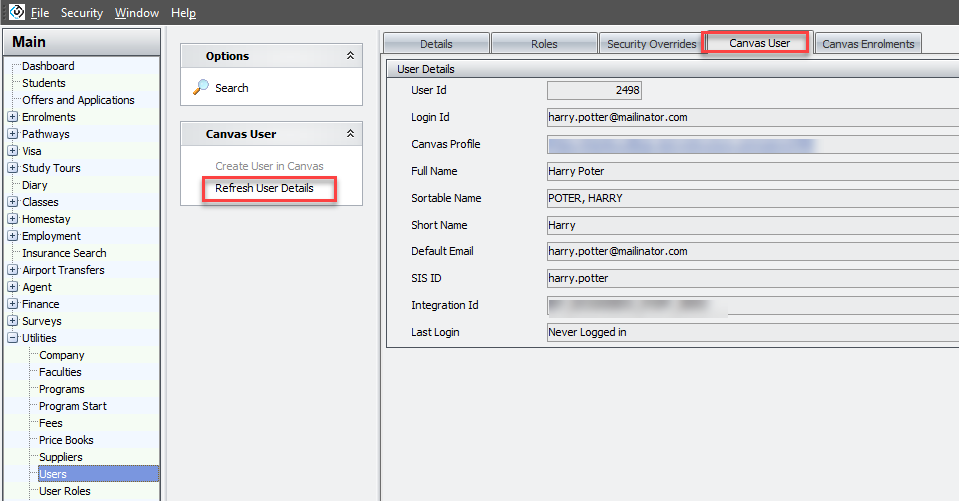Image resolution: width=959 pixels, height=501 pixels.
Task: Open the File menu
Action: [x=39, y=13]
